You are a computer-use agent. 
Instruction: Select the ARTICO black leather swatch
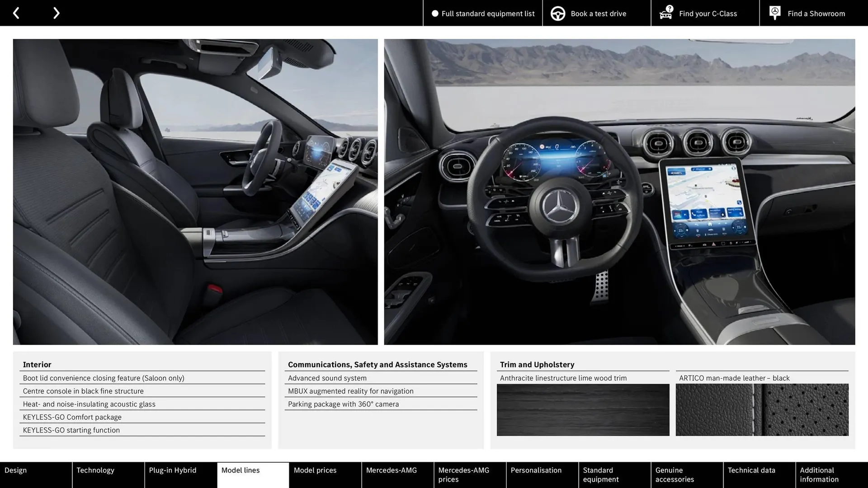tap(762, 409)
